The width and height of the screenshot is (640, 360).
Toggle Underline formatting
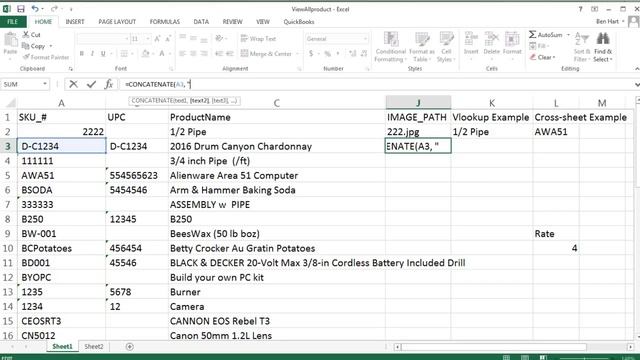[103, 53]
